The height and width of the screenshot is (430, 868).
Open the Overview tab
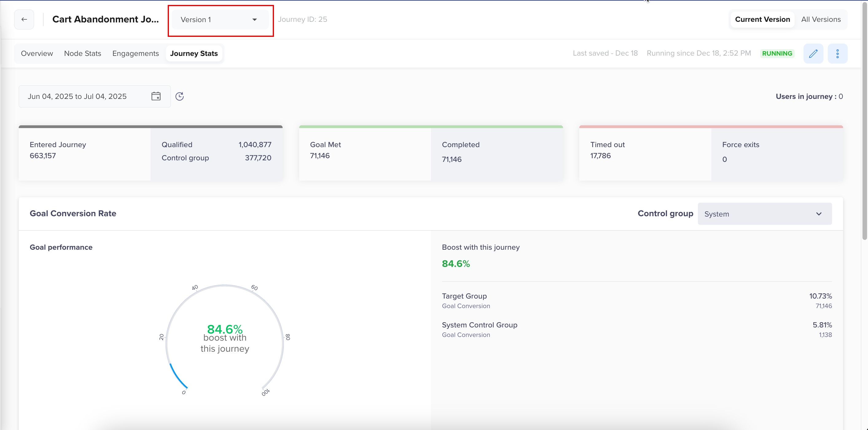tap(37, 53)
